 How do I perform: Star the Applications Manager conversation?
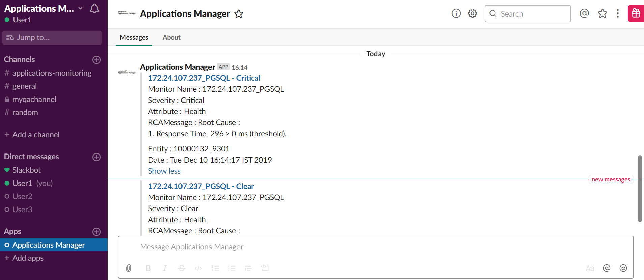point(239,14)
